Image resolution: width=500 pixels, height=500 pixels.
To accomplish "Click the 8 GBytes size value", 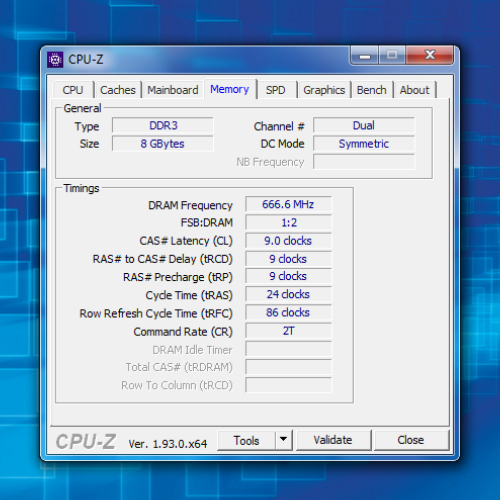I will [163, 144].
